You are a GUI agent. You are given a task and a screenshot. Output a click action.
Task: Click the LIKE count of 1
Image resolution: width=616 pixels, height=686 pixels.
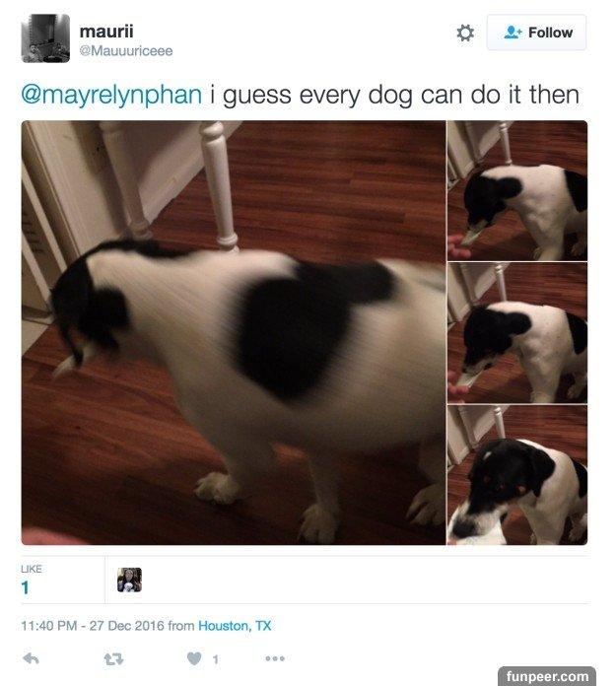pos(25,587)
